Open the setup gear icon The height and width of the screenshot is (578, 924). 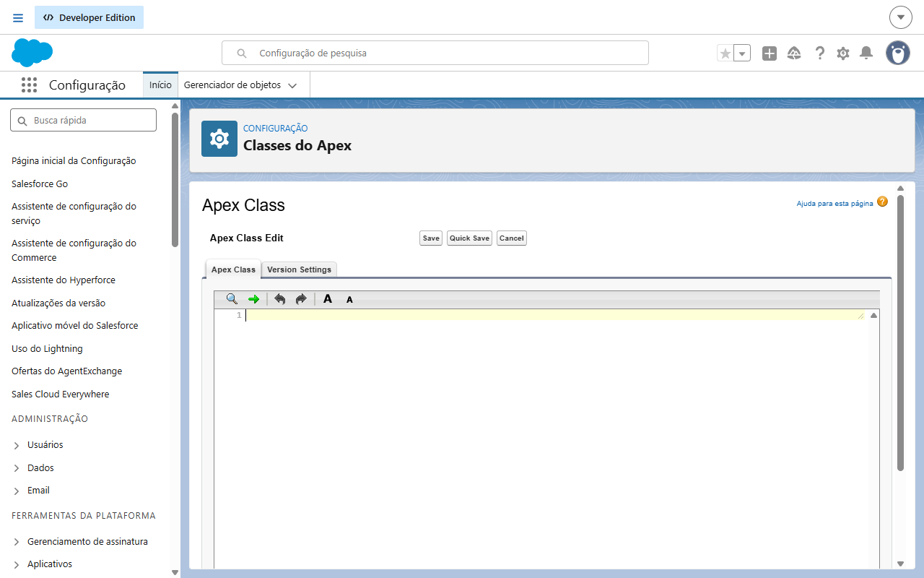pyautogui.click(x=843, y=53)
